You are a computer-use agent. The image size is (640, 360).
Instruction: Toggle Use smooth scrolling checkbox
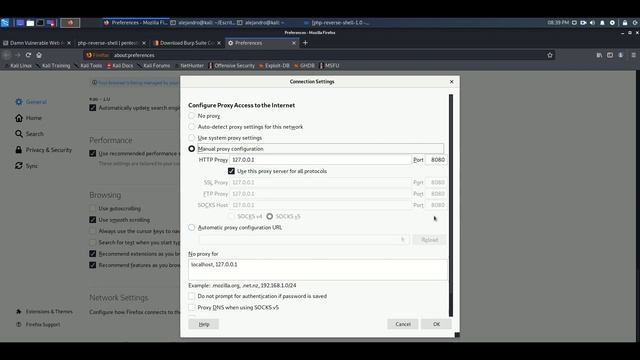(x=93, y=220)
